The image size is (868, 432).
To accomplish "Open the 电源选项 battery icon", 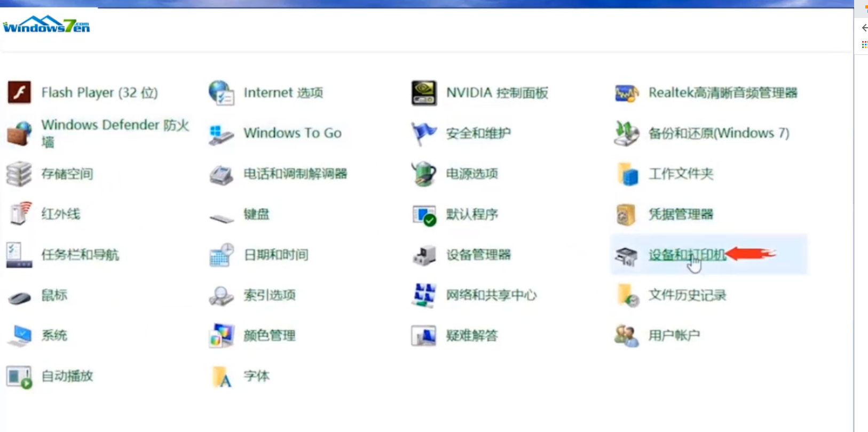I will [424, 174].
